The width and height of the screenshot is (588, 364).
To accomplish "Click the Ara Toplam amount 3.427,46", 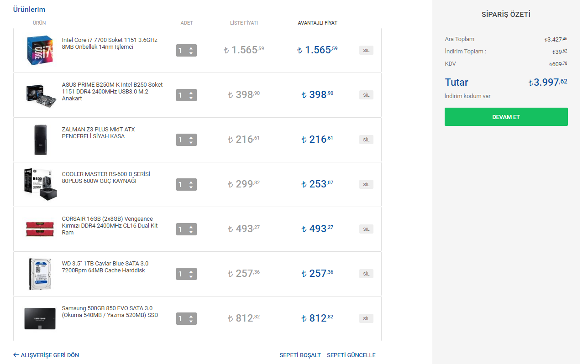I will point(556,39).
